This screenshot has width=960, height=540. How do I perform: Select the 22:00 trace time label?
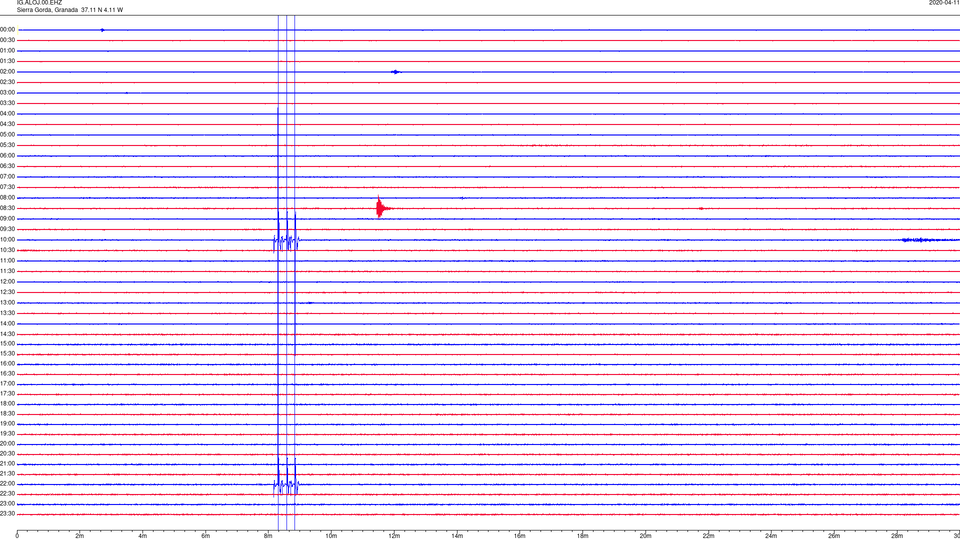7,484
